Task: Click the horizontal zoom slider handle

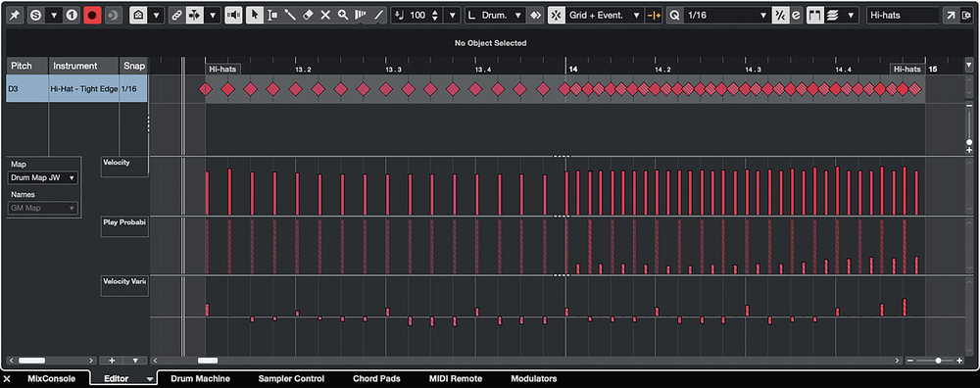Action: point(938,361)
